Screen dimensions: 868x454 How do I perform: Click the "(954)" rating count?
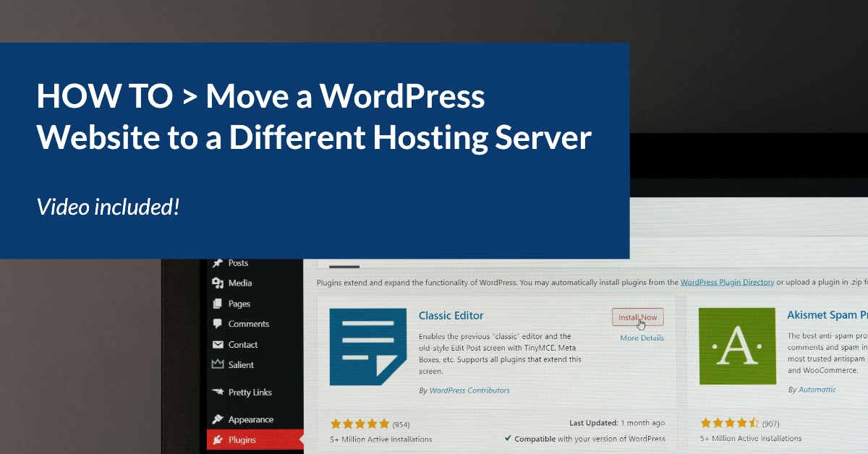click(401, 424)
